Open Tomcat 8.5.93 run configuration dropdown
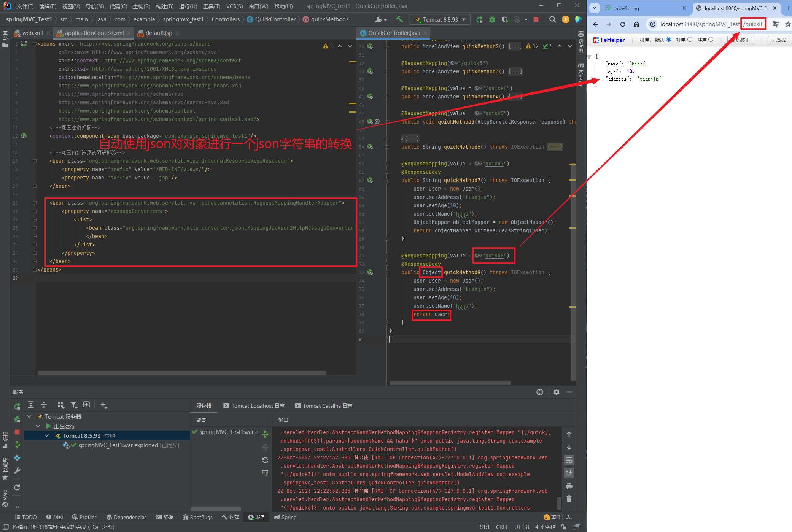Screen dimensions: 792x532 pos(440,19)
